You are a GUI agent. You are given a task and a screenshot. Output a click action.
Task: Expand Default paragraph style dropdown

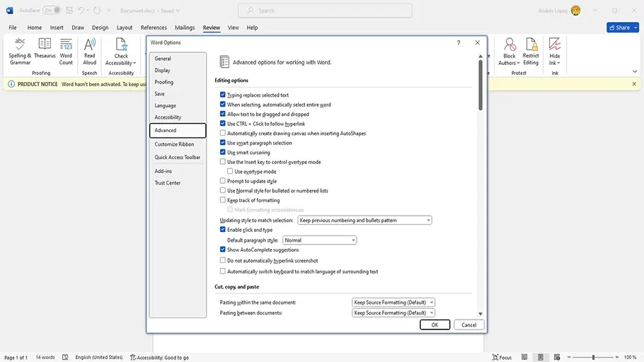tap(319, 240)
